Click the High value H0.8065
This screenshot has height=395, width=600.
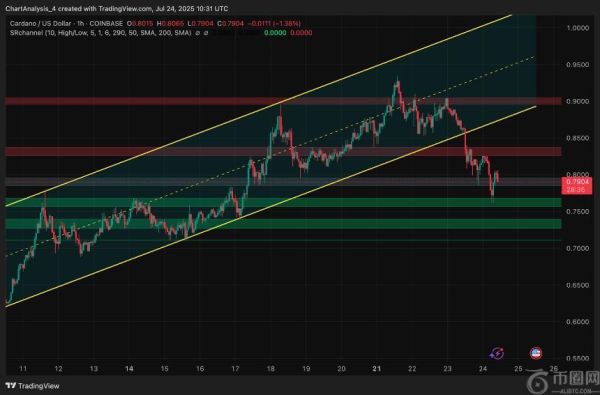(170, 24)
